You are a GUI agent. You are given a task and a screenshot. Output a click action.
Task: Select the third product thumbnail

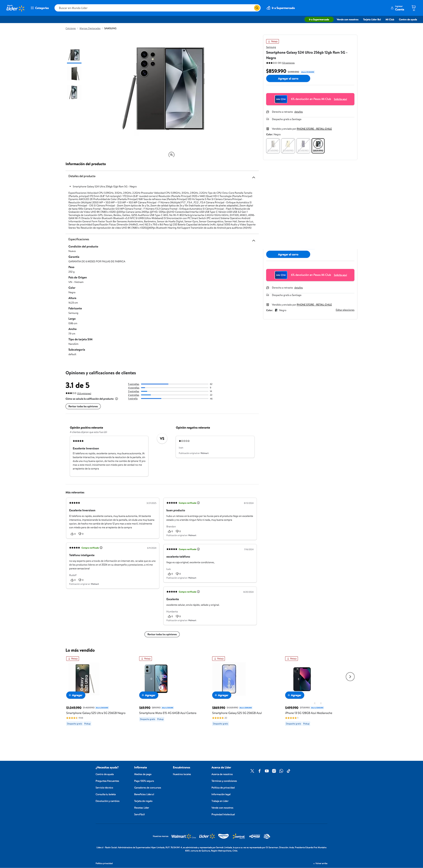(x=74, y=92)
